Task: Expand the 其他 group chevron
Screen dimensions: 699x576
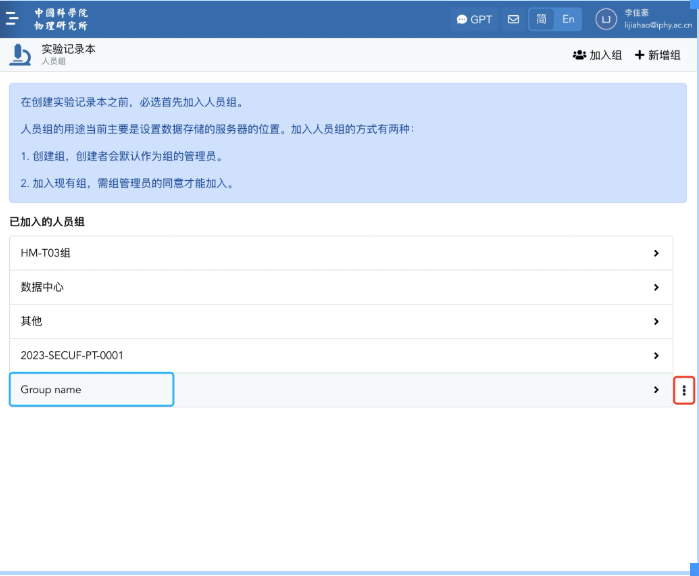Action: coord(656,321)
